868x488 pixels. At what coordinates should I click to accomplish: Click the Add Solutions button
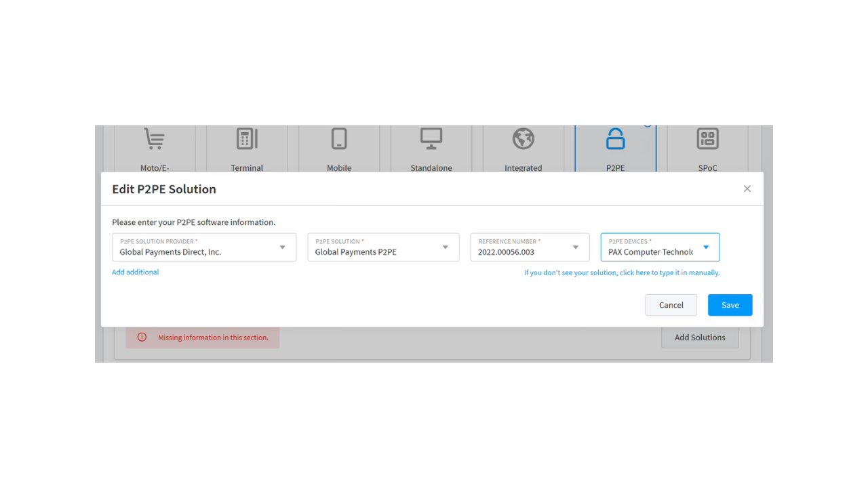(700, 338)
